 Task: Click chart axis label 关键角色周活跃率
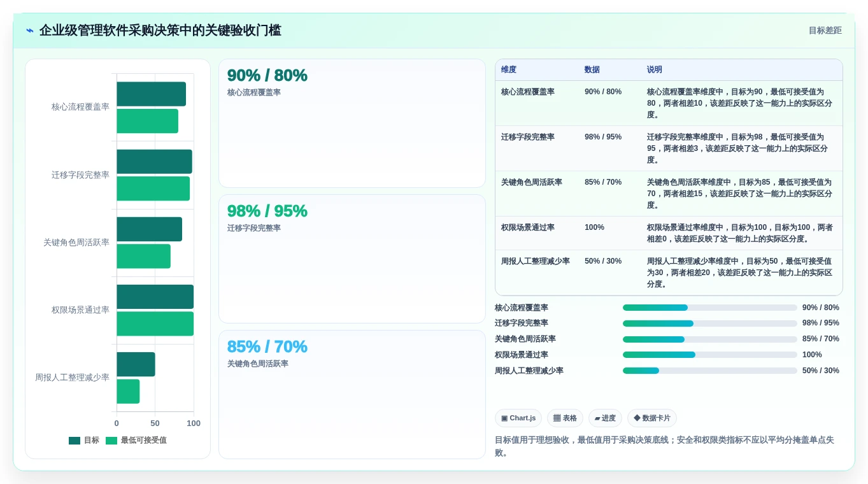tap(76, 243)
